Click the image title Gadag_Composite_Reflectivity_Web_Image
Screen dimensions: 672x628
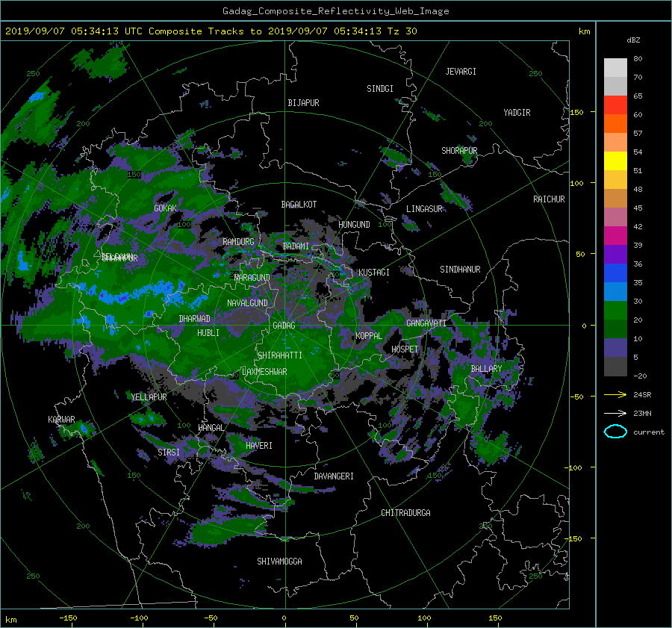click(x=335, y=11)
